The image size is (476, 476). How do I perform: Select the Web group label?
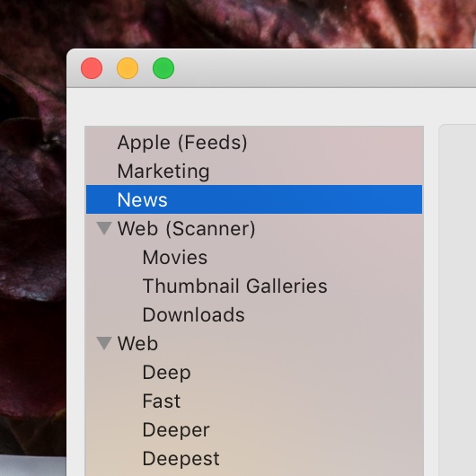pyautogui.click(x=137, y=344)
